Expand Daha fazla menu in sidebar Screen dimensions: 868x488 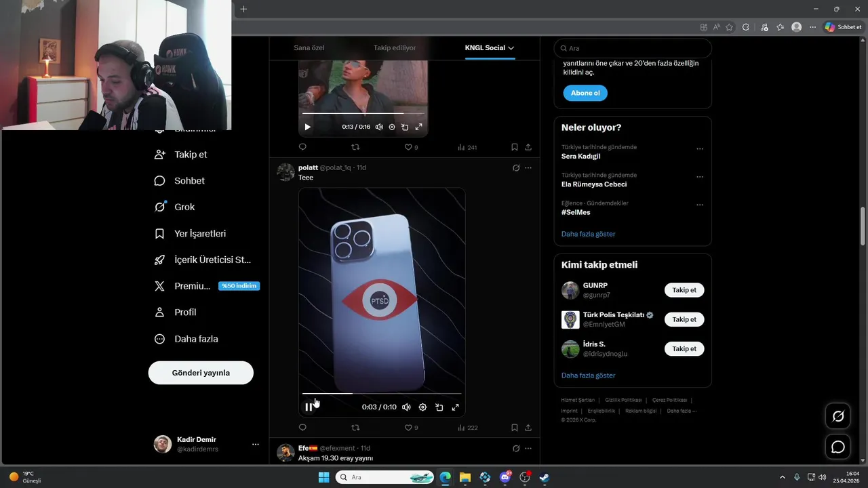point(186,339)
